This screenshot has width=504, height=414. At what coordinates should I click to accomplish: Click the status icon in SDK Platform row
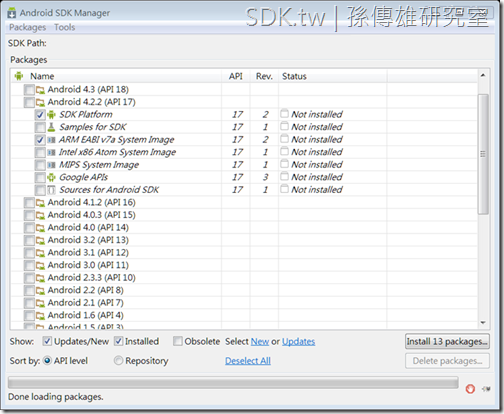point(284,114)
